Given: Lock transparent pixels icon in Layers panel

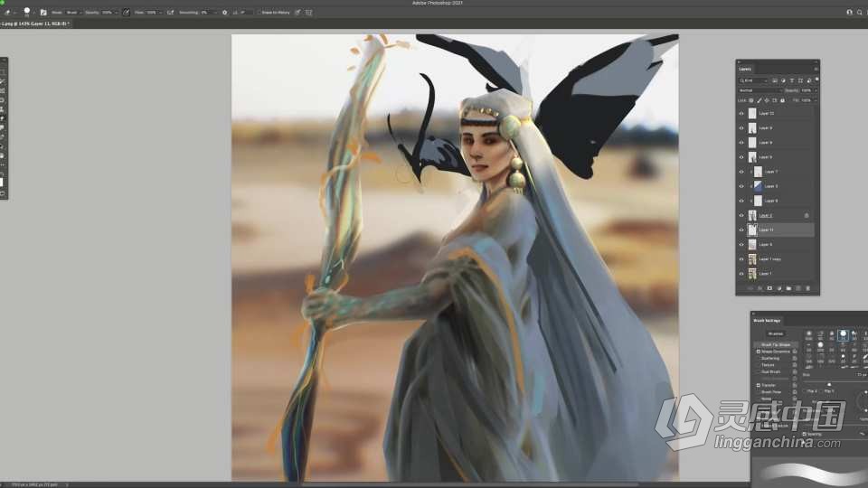Looking at the screenshot, I should point(751,100).
